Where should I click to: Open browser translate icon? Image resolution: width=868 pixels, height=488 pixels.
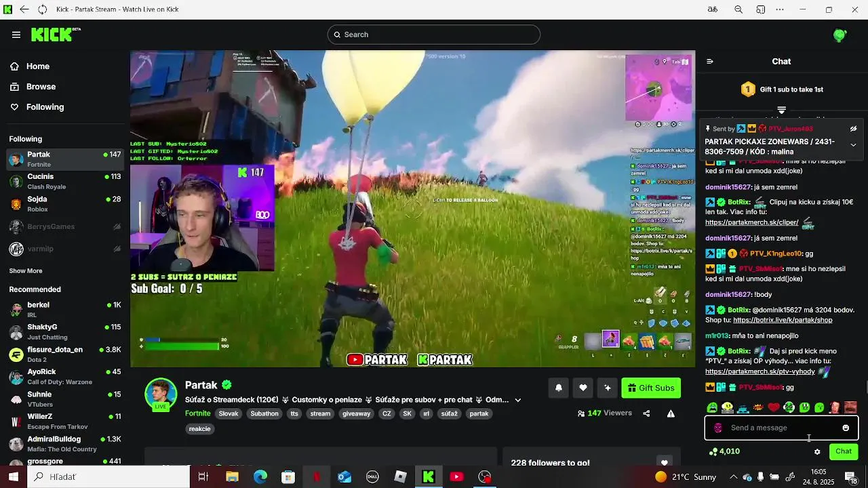coord(713,9)
